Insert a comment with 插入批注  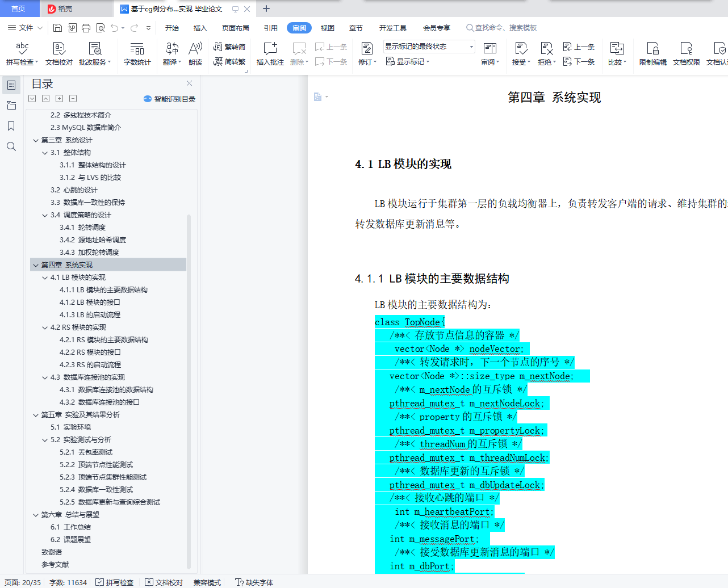pyautogui.click(x=270, y=54)
